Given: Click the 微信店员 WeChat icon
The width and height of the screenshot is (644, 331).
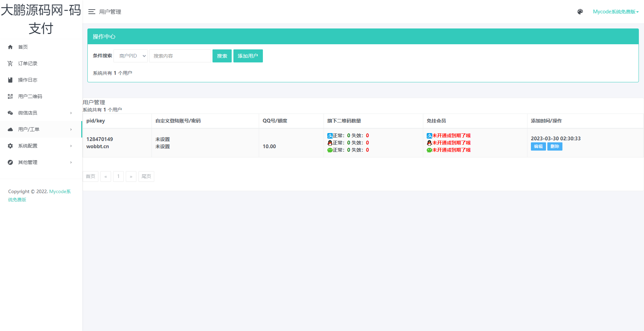Looking at the screenshot, I should point(10,113).
